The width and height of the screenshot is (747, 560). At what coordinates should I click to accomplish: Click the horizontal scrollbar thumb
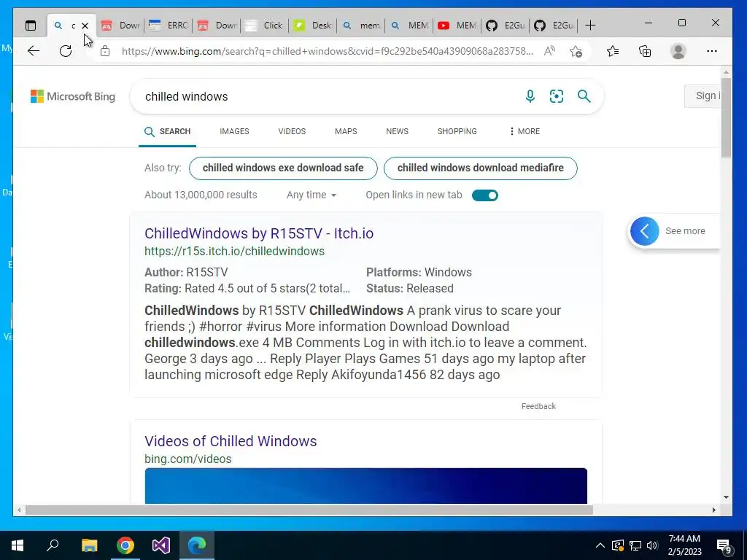pos(309,510)
